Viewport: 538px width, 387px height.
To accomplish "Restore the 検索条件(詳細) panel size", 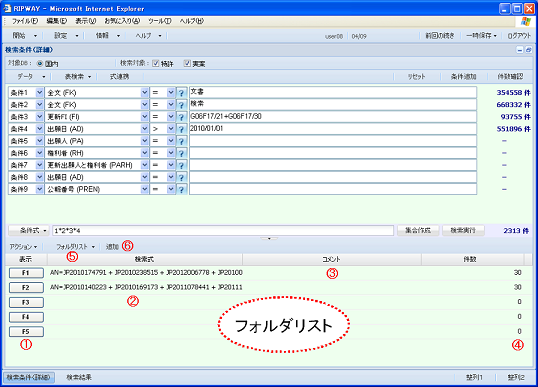I will tap(528, 50).
